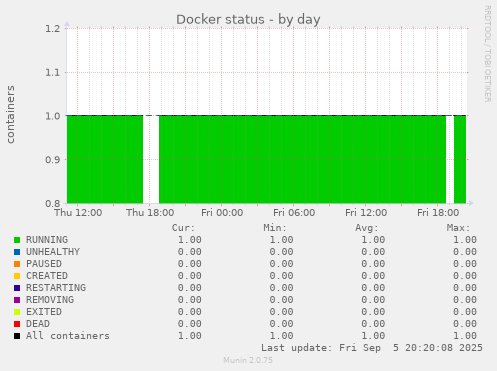Click the UNHEALTHY Avg value 0.00
This screenshot has height=371, width=497.
tap(373, 252)
